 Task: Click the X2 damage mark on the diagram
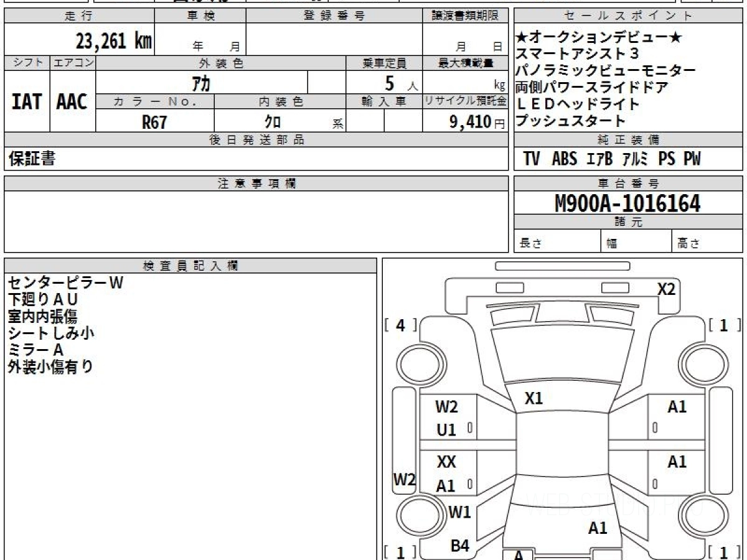(x=667, y=289)
